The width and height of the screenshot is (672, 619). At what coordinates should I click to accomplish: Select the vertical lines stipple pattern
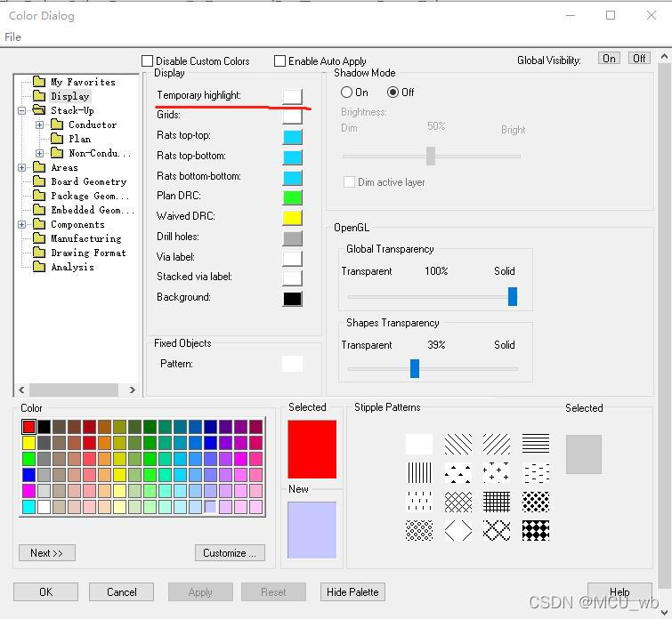coord(419,473)
